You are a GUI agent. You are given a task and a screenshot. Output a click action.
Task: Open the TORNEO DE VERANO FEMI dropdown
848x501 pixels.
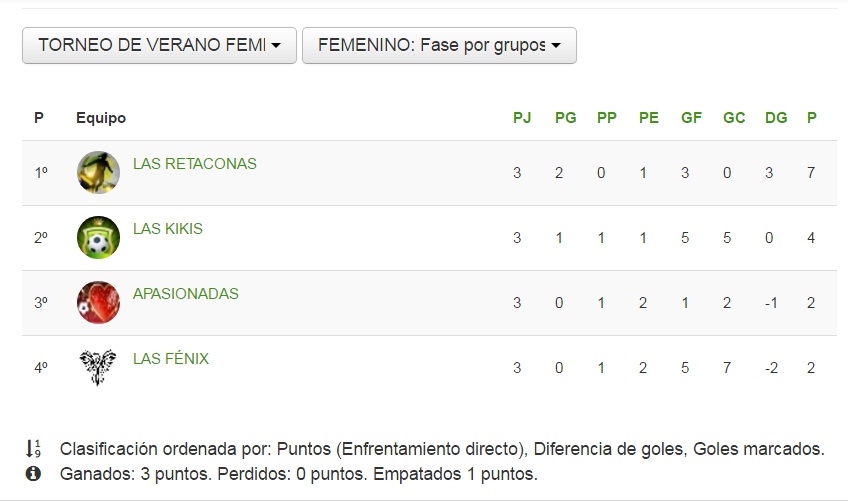(159, 45)
